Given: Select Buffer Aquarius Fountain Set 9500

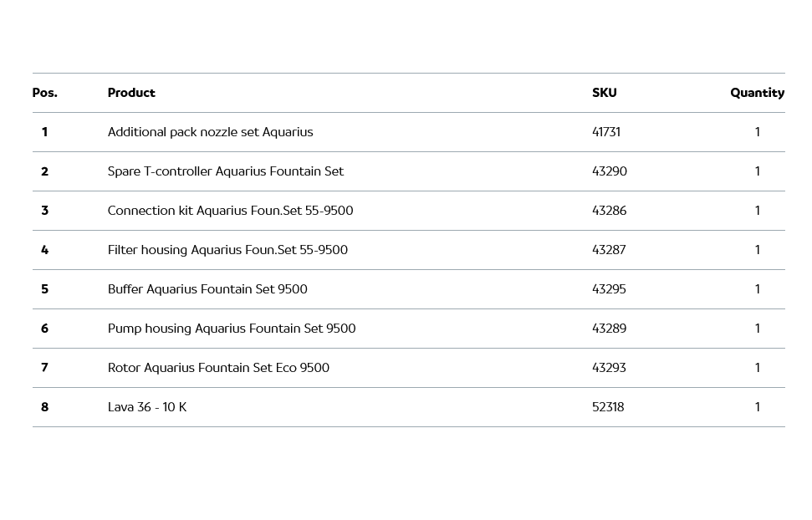Looking at the screenshot, I should coord(207,289).
